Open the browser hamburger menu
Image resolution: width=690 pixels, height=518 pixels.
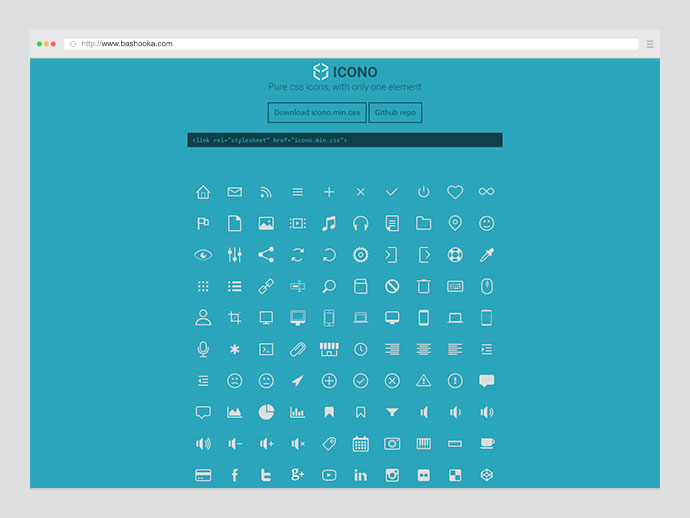(650, 44)
